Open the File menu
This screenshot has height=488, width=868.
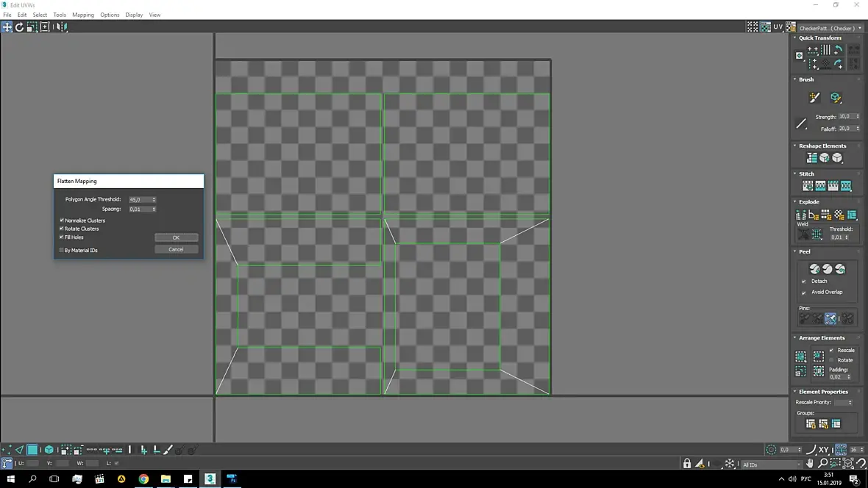click(x=7, y=15)
